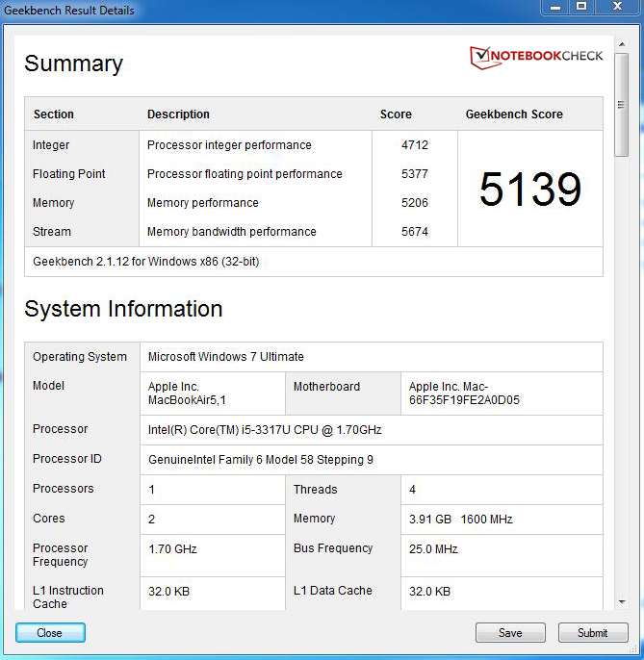The width and height of the screenshot is (644, 660).
Task: Click the Summary heading
Action: 73,63
